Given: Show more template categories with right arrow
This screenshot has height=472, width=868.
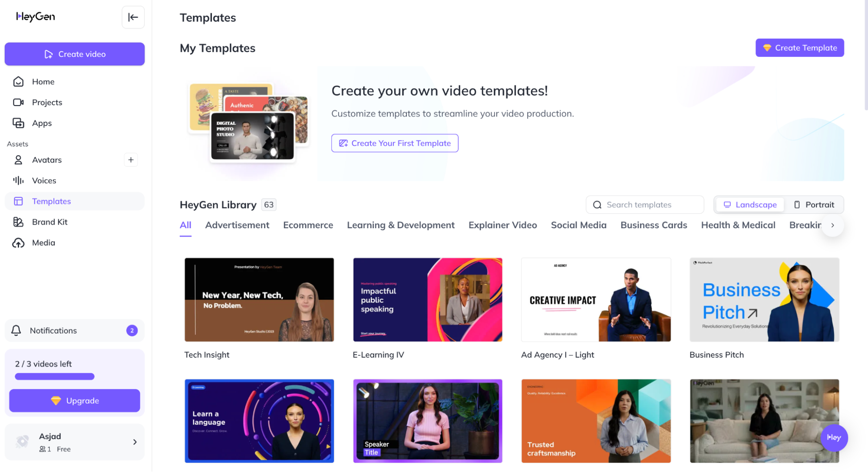Looking at the screenshot, I should tap(832, 225).
